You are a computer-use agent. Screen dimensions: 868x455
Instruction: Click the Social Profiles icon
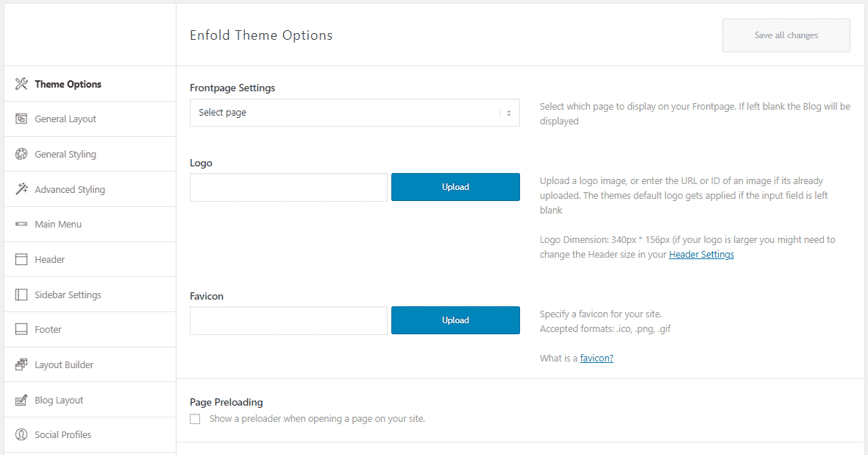click(x=21, y=434)
